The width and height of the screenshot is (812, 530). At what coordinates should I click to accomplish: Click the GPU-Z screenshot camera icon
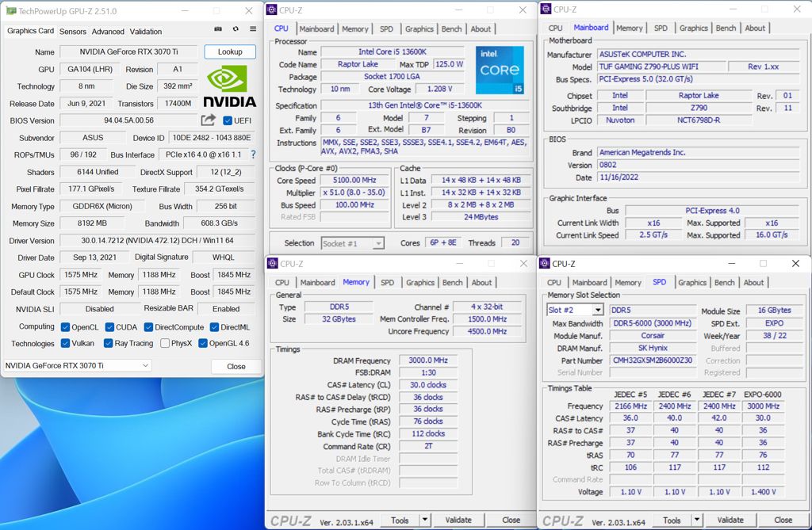point(218,29)
